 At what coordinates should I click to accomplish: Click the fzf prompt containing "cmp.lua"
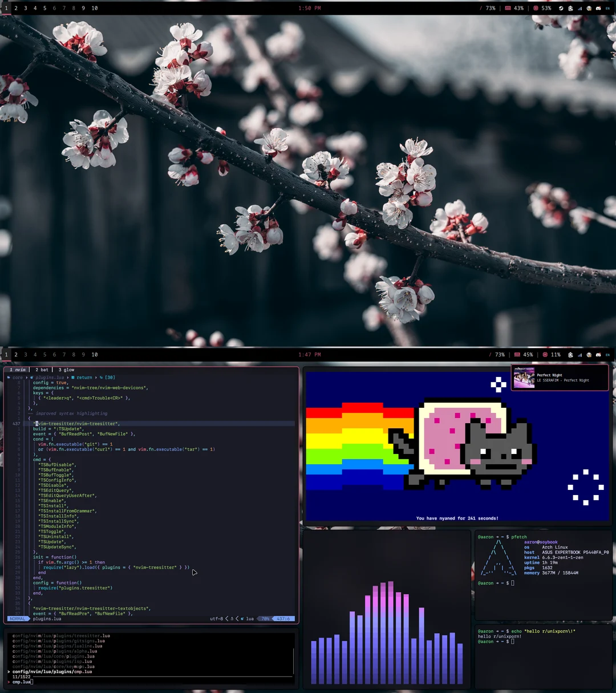coord(22,681)
